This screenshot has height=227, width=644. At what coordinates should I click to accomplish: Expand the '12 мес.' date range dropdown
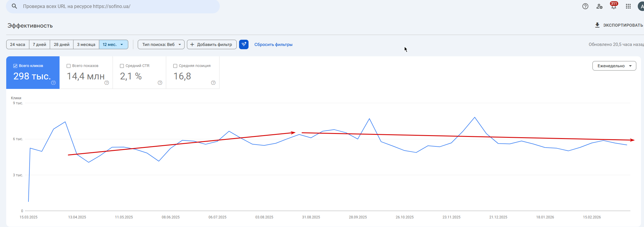pyautogui.click(x=113, y=44)
